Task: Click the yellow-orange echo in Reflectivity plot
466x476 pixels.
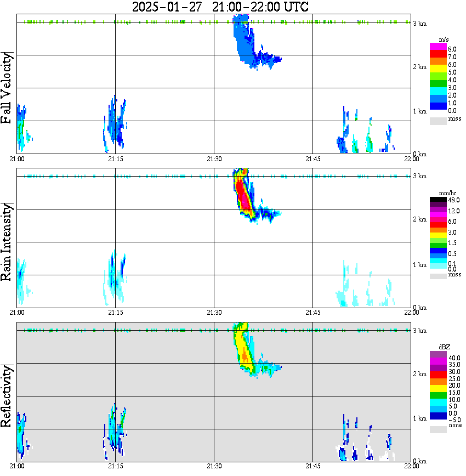Action: 244,349
